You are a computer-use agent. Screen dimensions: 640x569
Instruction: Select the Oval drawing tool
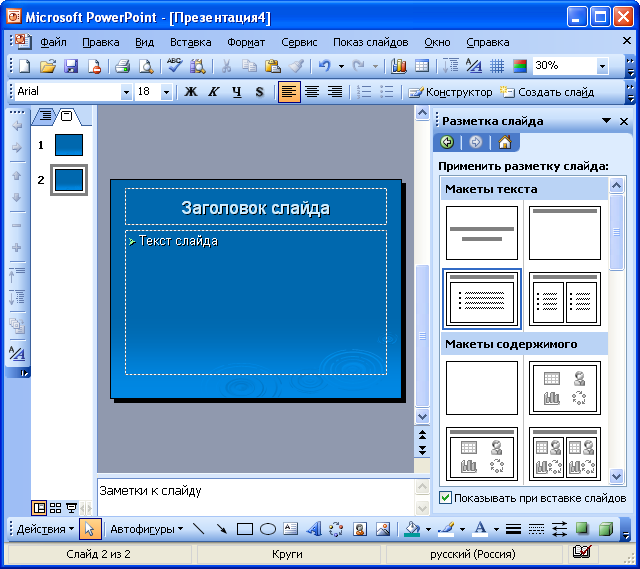[x=268, y=529]
